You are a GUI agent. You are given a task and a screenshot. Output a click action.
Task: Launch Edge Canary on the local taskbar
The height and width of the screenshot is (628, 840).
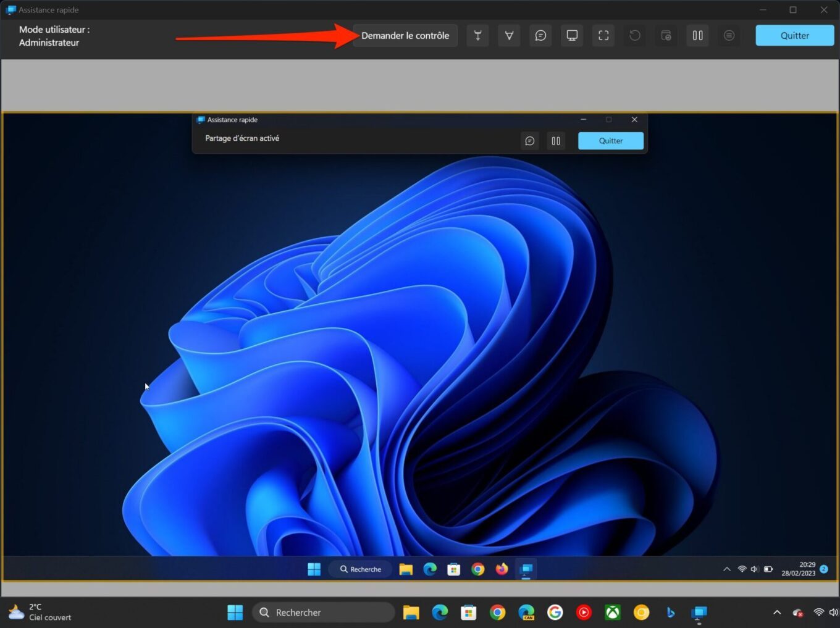tap(526, 613)
